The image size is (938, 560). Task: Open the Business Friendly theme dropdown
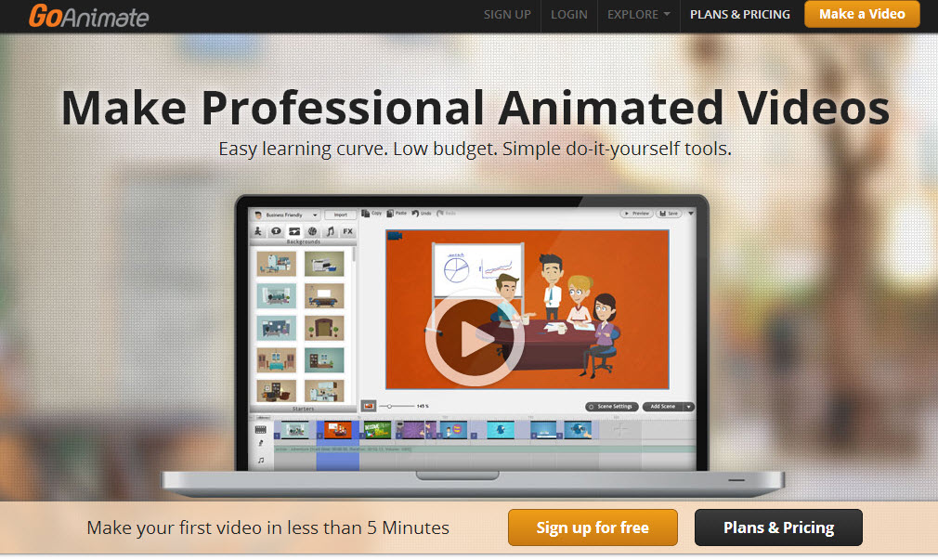pos(286,215)
